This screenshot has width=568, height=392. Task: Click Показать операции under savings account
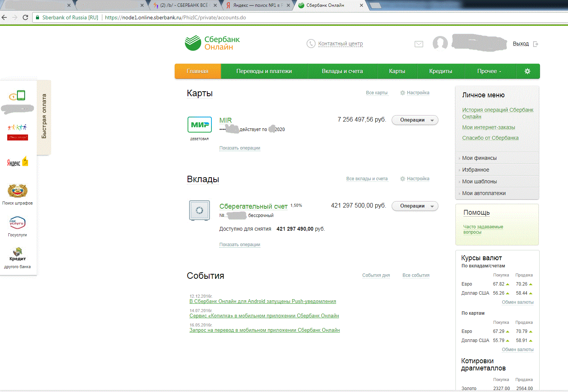(240, 245)
